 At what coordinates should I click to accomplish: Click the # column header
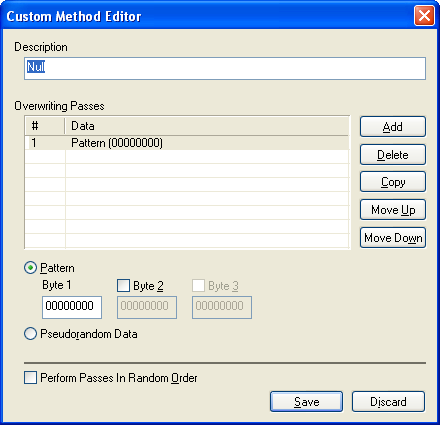pyautogui.click(x=45, y=126)
